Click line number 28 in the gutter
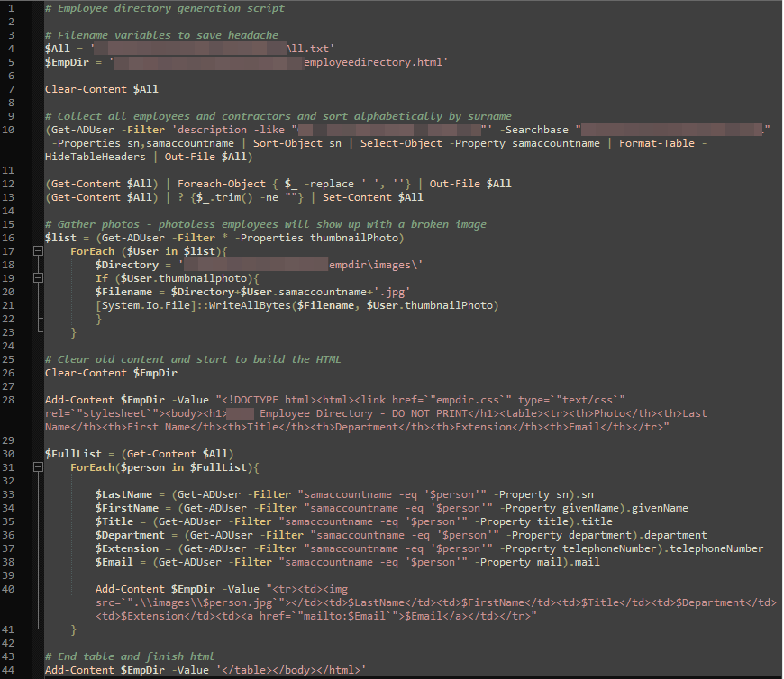This screenshot has width=784, height=679. click(8, 400)
